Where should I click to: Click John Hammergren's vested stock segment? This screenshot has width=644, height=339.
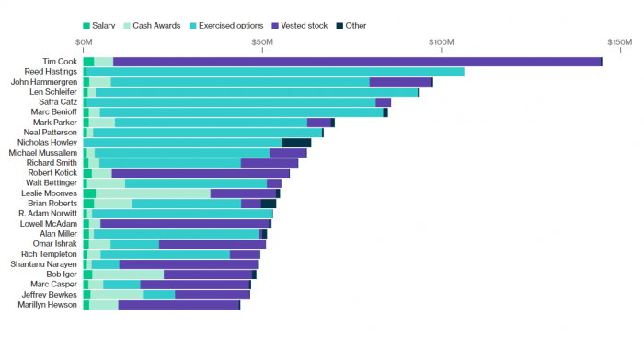coord(400,82)
